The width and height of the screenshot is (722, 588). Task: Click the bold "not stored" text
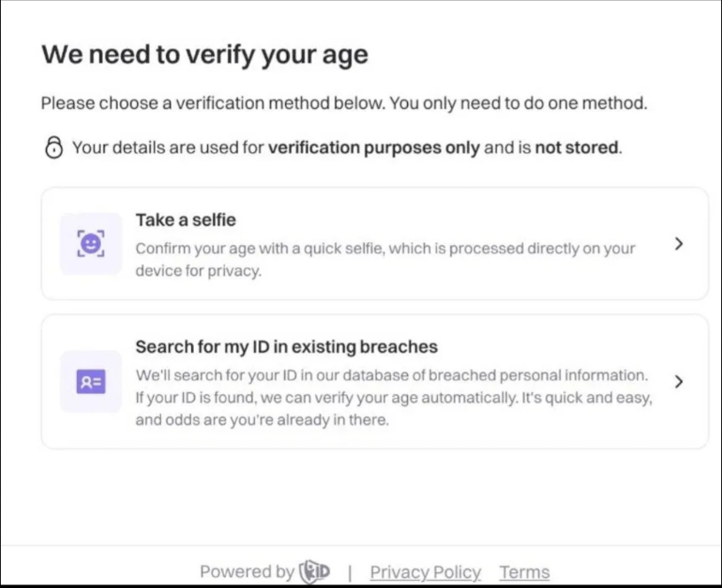tap(576, 148)
